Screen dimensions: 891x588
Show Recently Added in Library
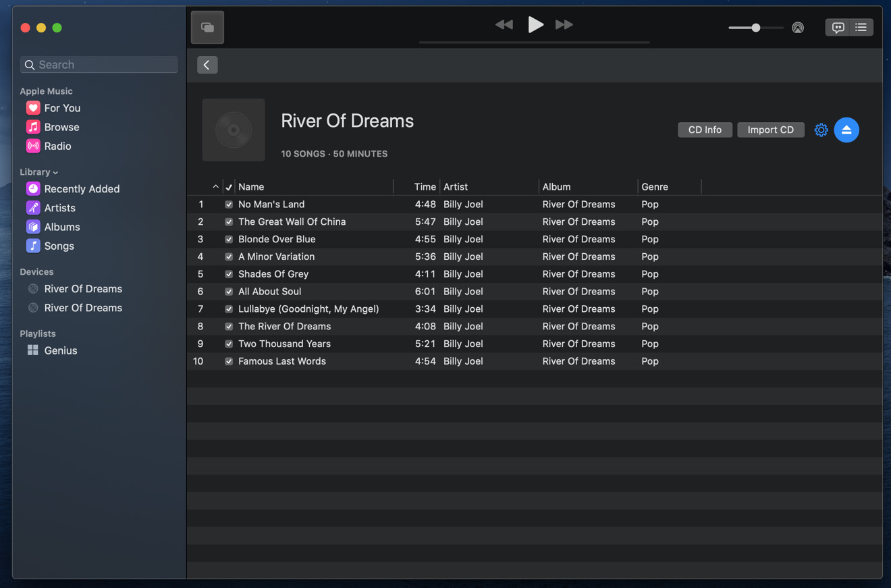[82, 189]
